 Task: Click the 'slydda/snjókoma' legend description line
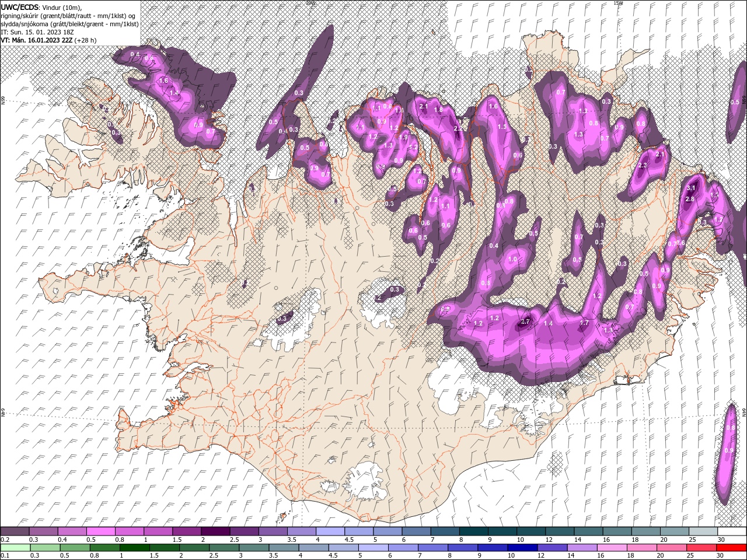69,23
